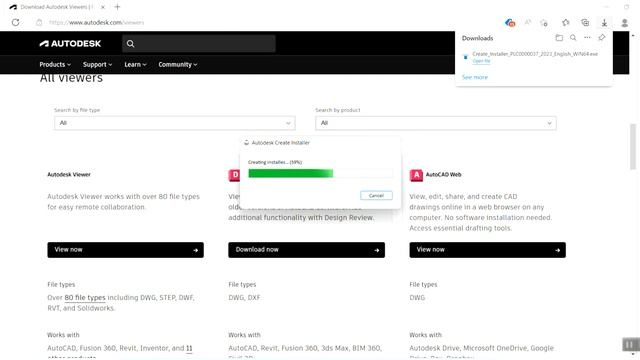Click the Autodesk logo
Image resolution: width=640 pixels, height=360 pixels.
pos(70,44)
